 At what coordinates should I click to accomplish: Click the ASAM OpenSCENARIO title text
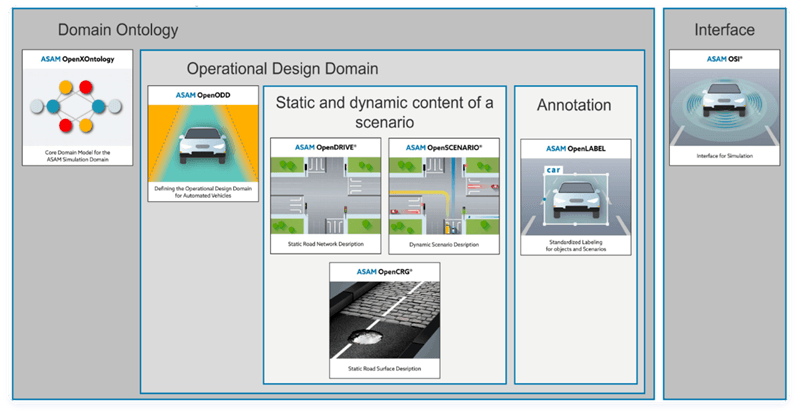(x=444, y=148)
